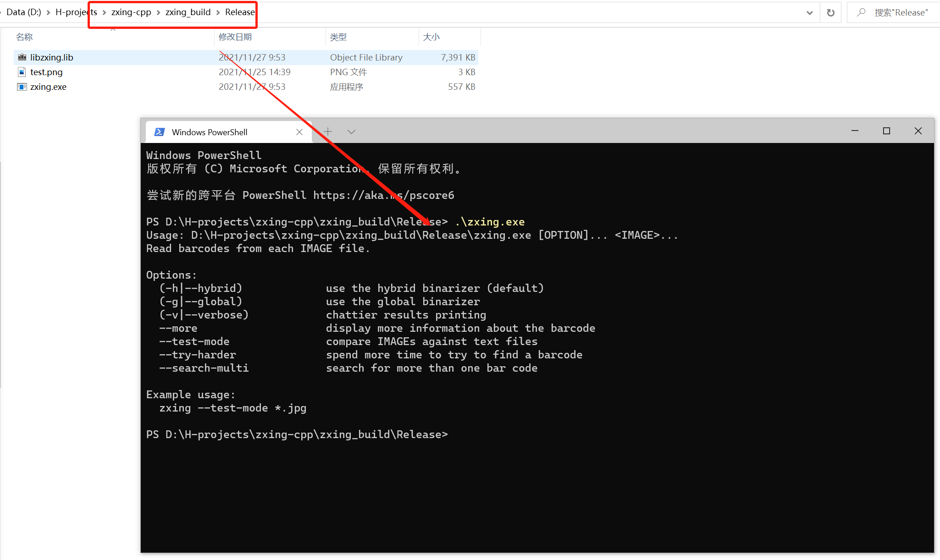
Task: Click the search magnifier icon
Action: click(x=862, y=12)
